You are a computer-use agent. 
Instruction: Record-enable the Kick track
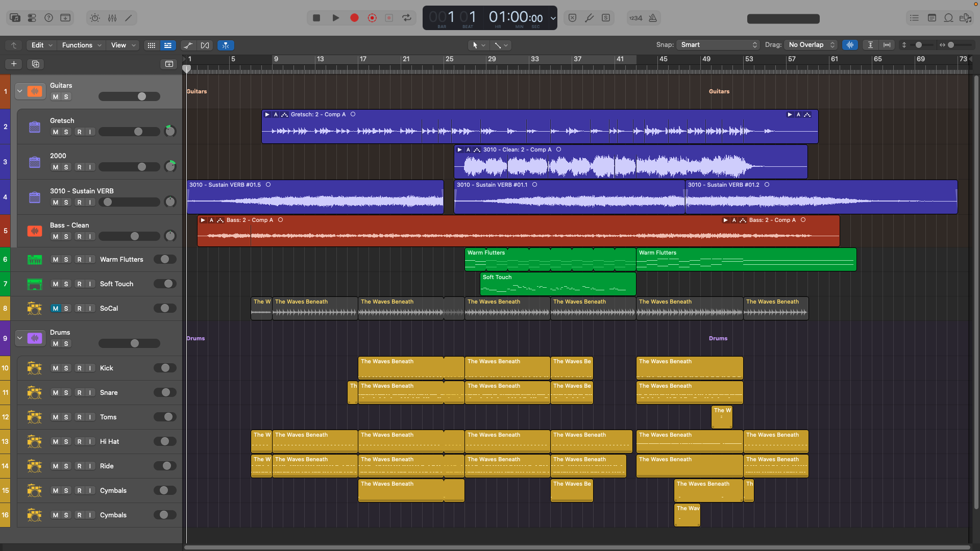pyautogui.click(x=80, y=368)
